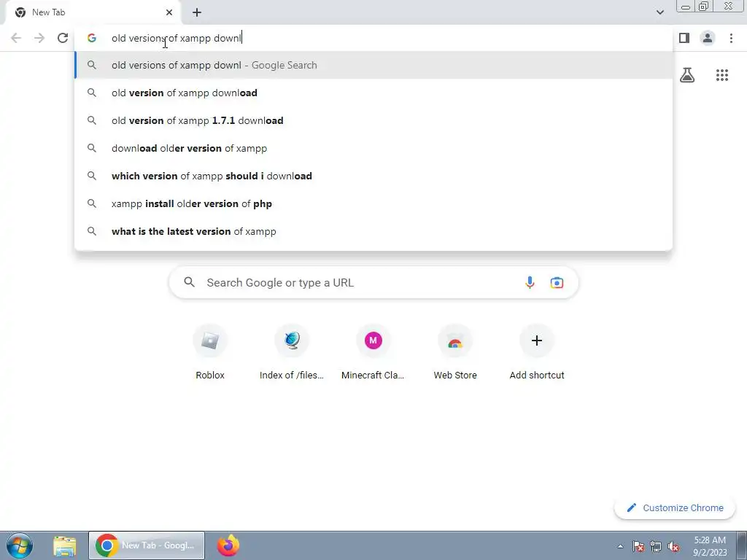
Task: Open Action Center flag icon
Action: point(638,546)
